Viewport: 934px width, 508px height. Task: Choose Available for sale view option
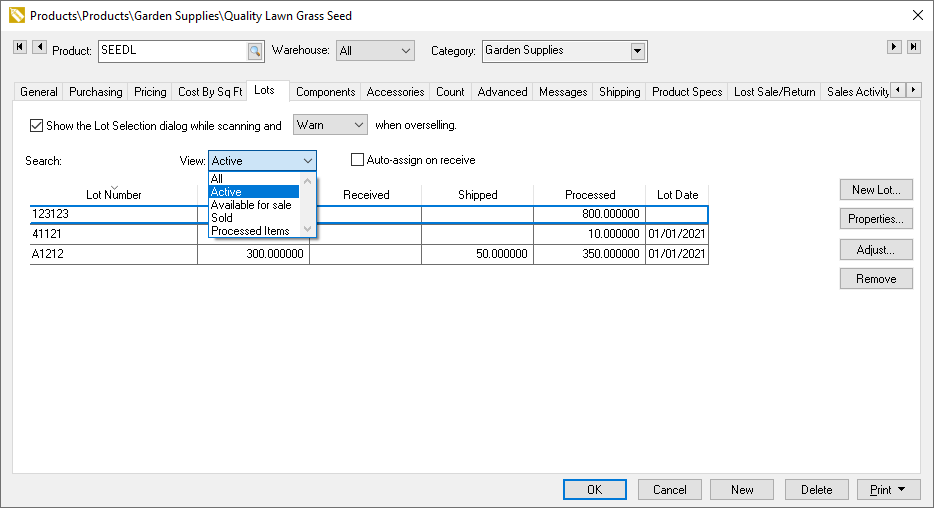(x=254, y=205)
